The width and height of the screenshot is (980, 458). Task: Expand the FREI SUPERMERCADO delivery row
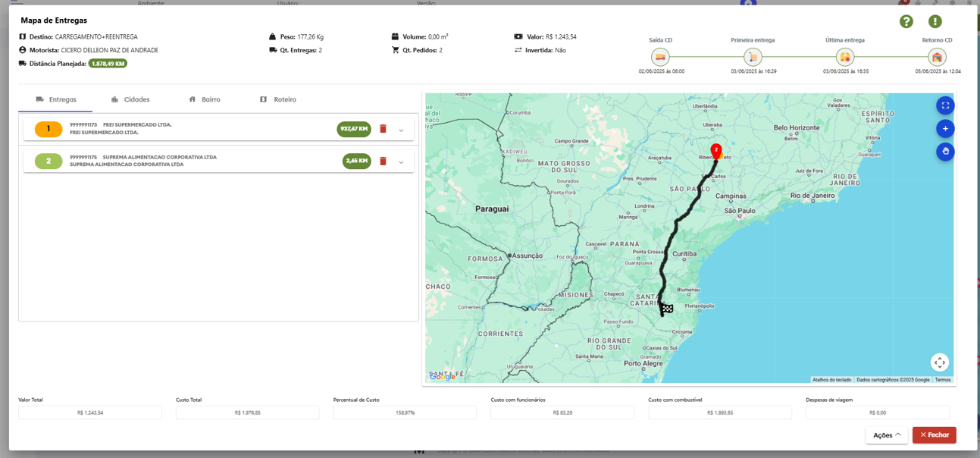click(x=401, y=130)
